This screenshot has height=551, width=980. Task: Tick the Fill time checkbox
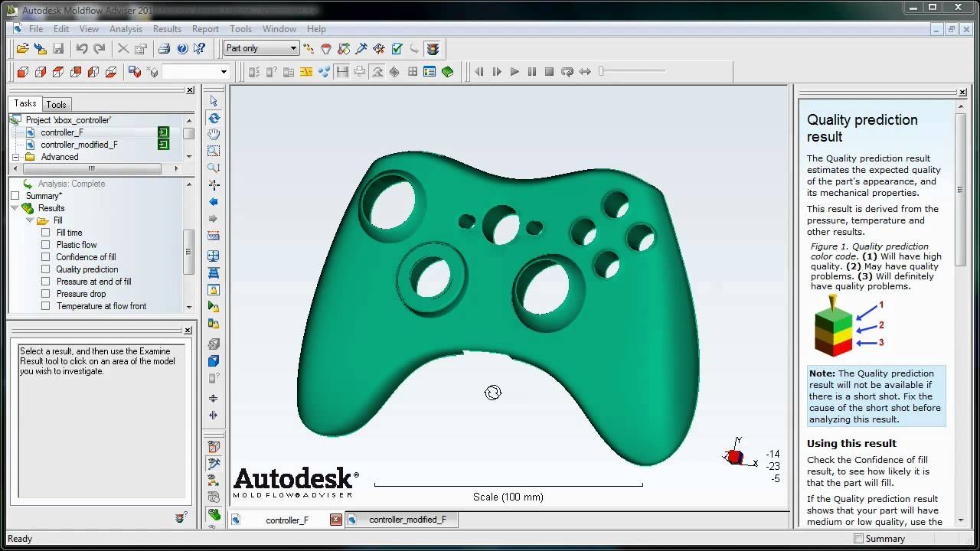46,233
